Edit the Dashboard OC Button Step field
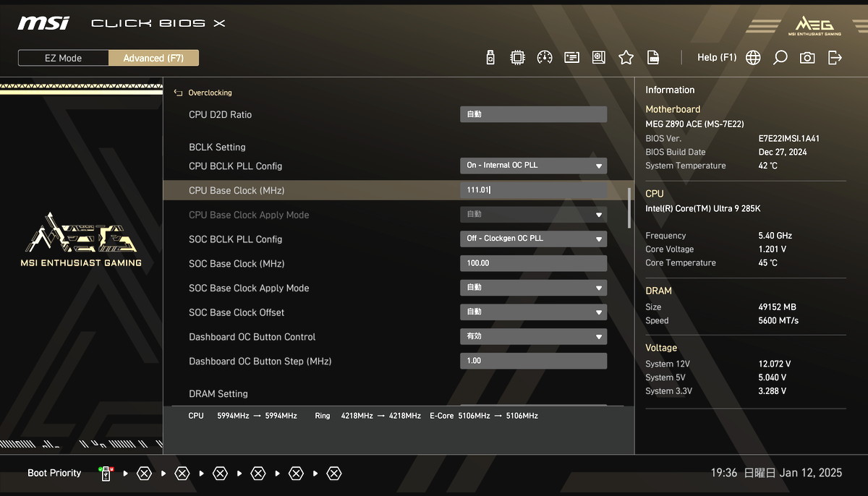868x496 pixels. pos(533,361)
